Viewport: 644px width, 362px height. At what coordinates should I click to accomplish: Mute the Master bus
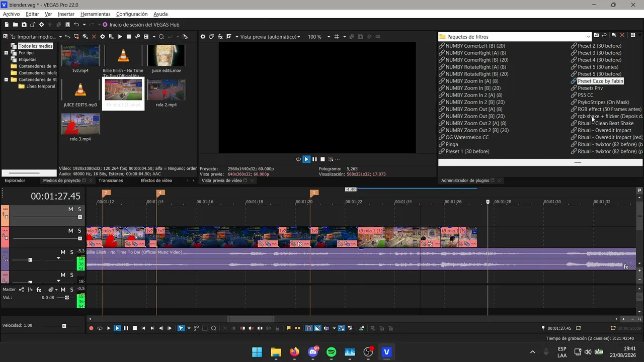point(63,290)
